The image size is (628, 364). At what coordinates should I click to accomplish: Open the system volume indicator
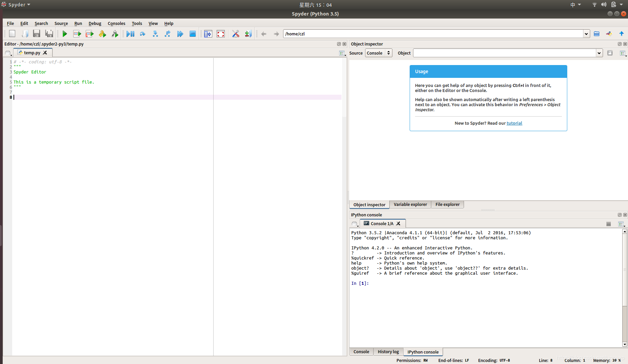coord(604,5)
